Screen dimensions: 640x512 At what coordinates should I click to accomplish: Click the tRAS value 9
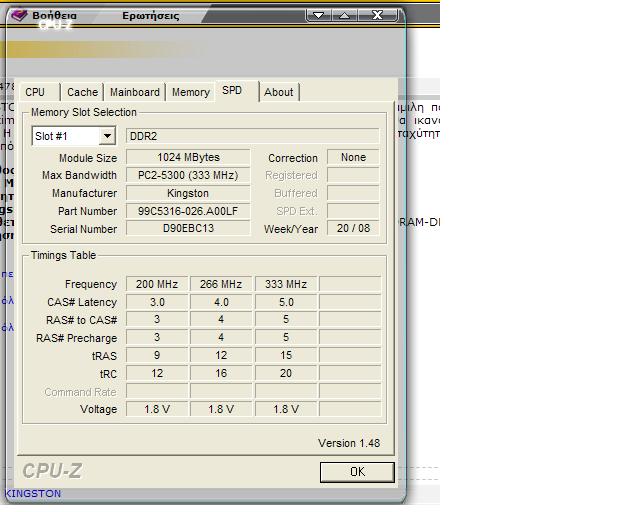[x=157, y=356]
